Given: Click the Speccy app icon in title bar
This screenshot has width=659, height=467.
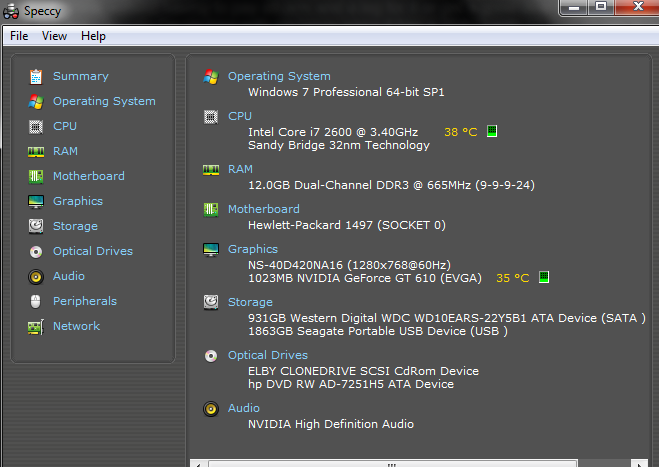Looking at the screenshot, I should [x=11, y=11].
